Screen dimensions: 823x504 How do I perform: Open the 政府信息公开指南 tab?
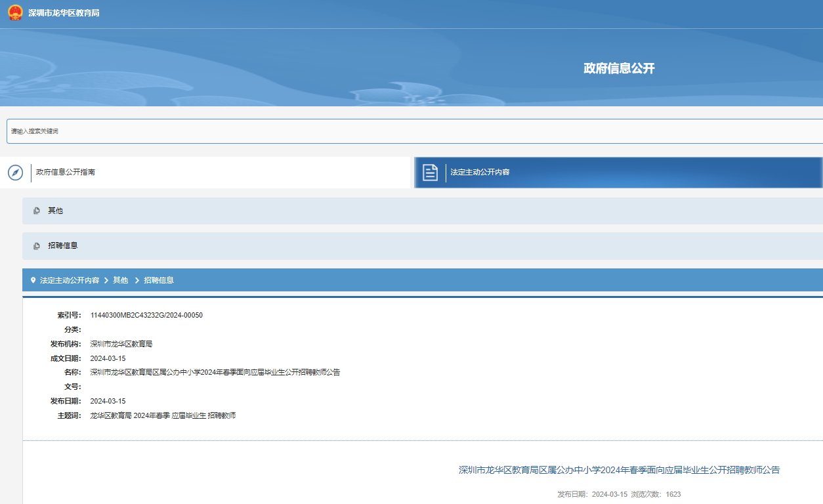coord(66,173)
